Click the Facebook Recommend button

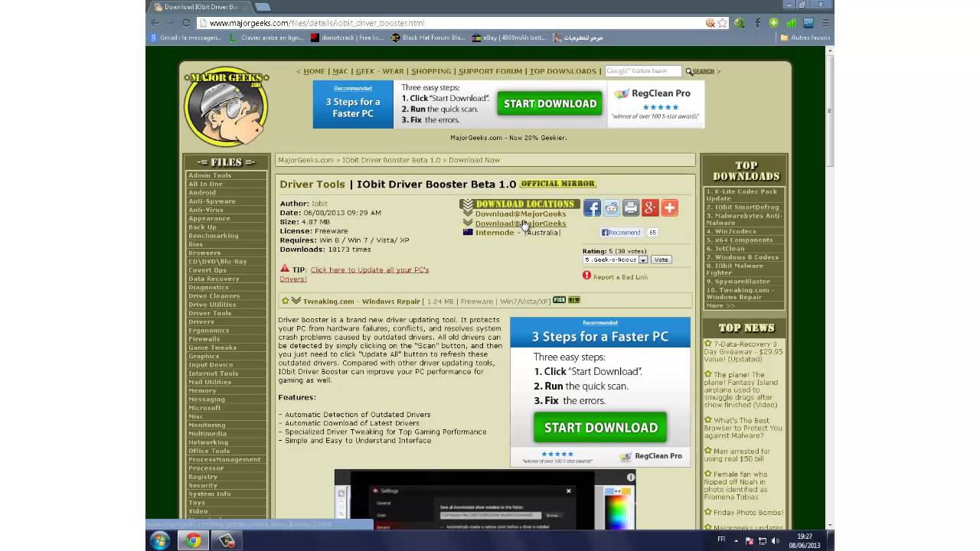pyautogui.click(x=621, y=233)
